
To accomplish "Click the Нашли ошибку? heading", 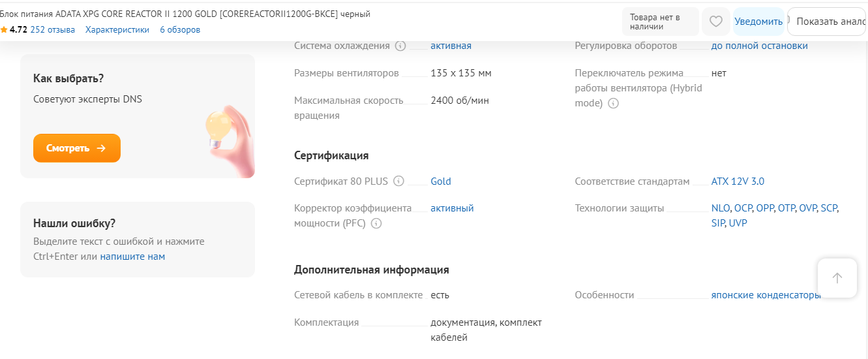I will coord(74,223).
